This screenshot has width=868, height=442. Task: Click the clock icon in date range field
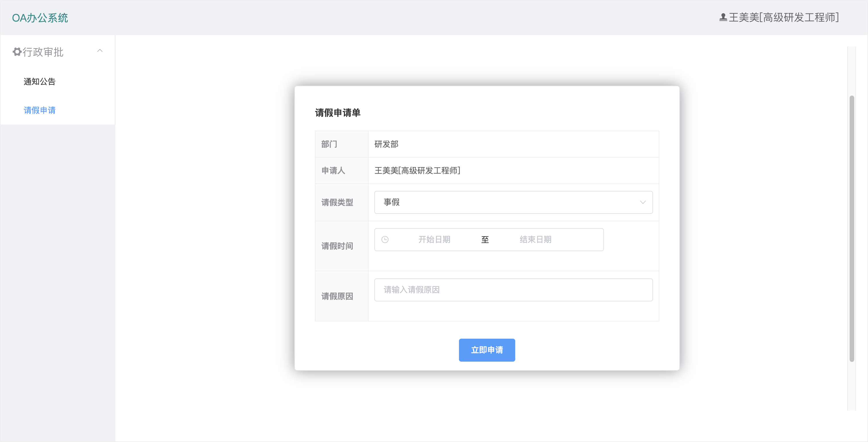(385, 240)
